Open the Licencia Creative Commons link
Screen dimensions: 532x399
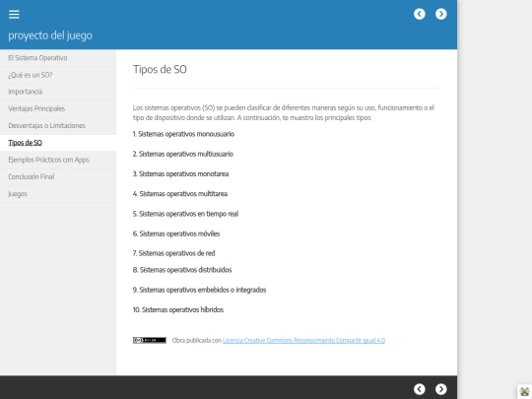303,340
